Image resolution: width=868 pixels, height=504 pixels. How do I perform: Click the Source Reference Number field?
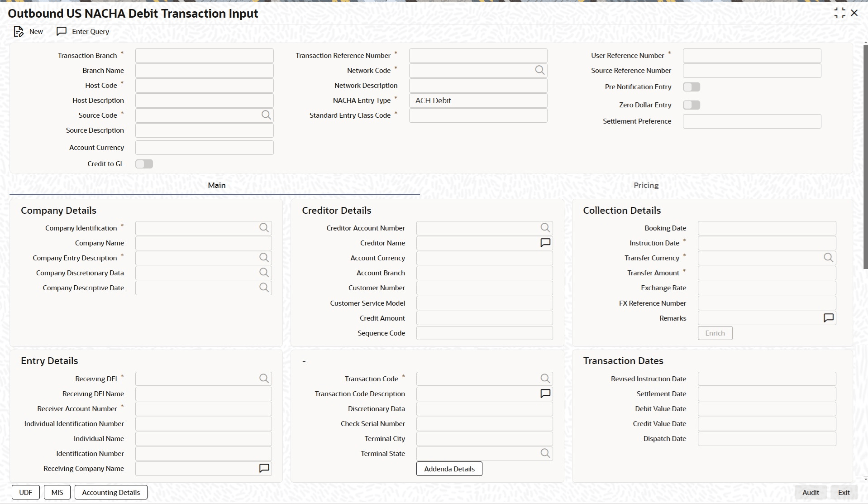coord(752,71)
